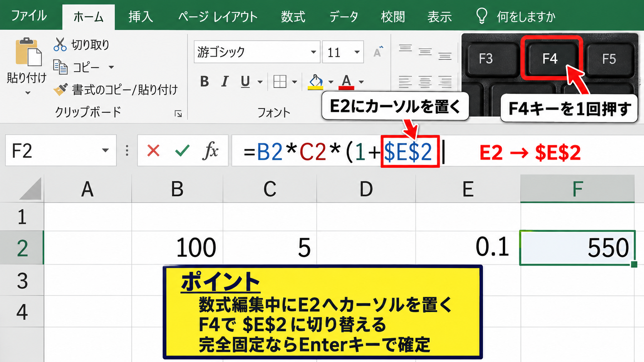Confirm the formula with the checkmark icon
The width and height of the screenshot is (644, 362).
(182, 151)
